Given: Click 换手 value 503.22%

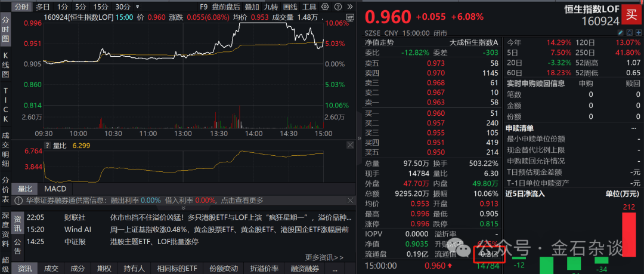Looking at the screenshot, I should [483, 164].
